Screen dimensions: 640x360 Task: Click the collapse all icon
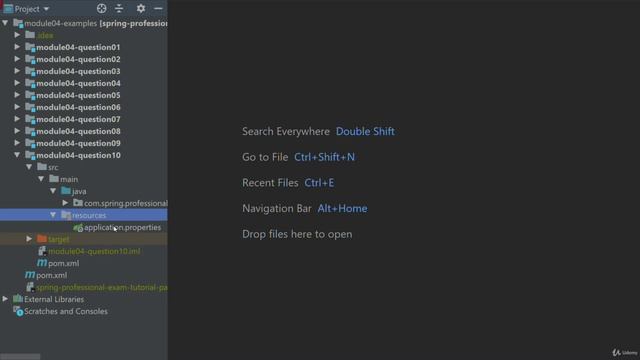coord(119,8)
